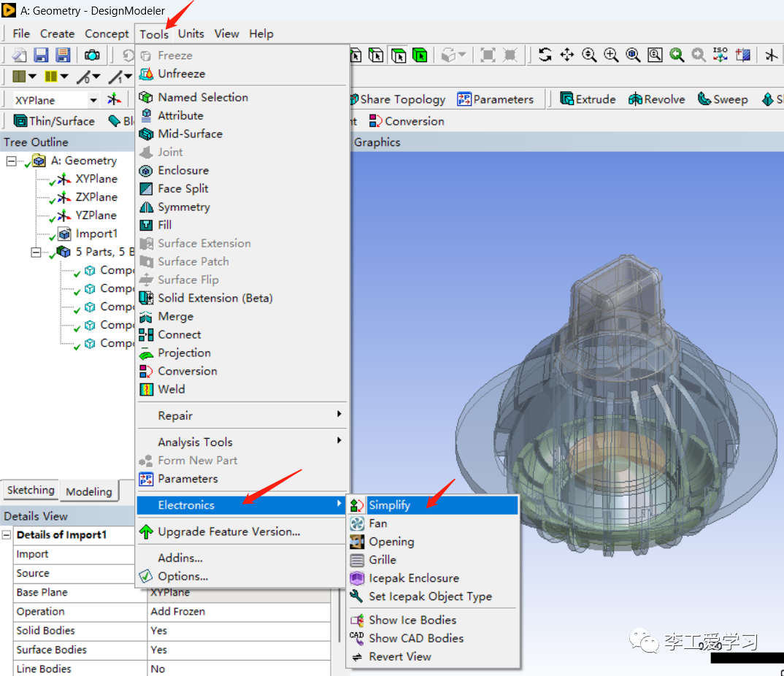The height and width of the screenshot is (676, 784).
Task: Select Icepak Enclosure in the submenu
Action: pos(433,578)
